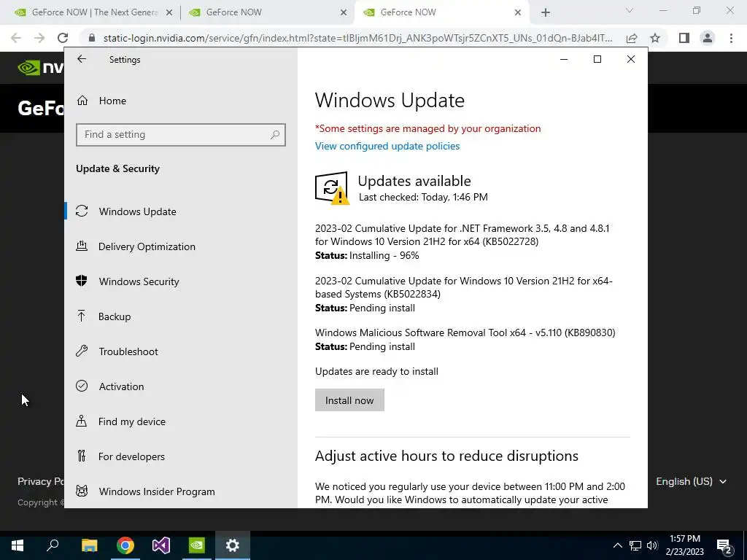Screen dimensions: 747x560
Task: Close the first GeForce NOW tab
Action: [x=169, y=13]
